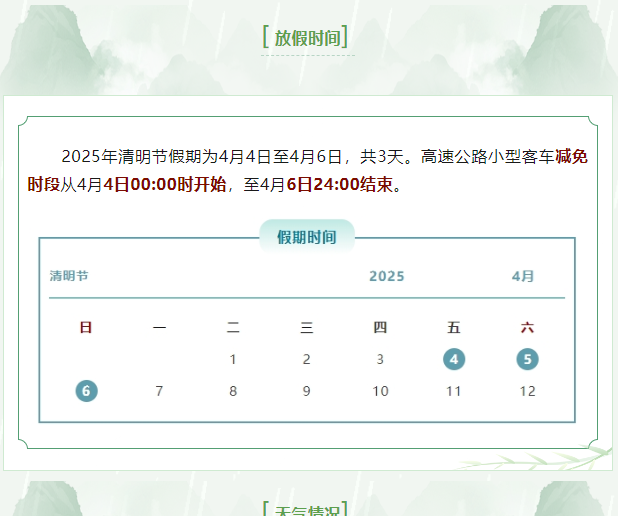Image resolution: width=618 pixels, height=516 pixels.
Task: Click the red 日 weekday header
Action: (86, 327)
